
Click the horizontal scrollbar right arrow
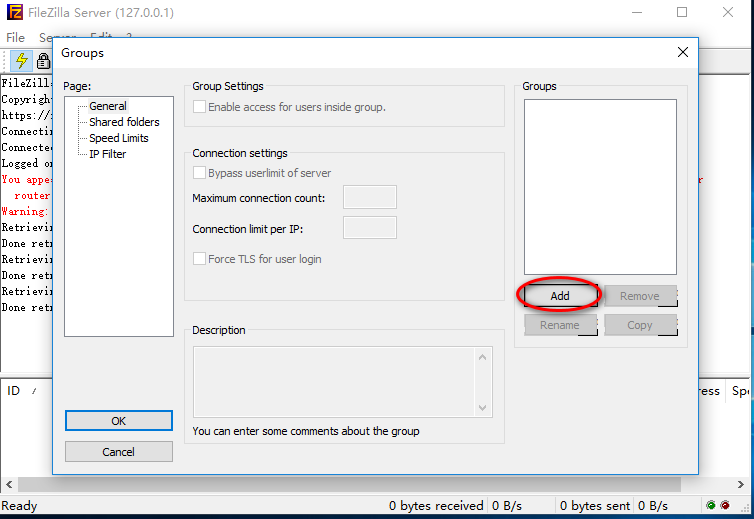coord(741,484)
